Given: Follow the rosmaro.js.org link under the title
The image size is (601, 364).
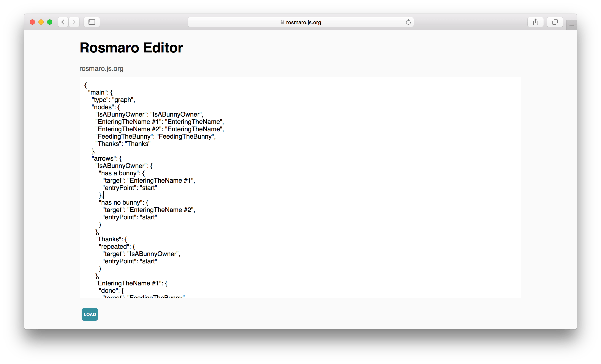Looking at the screenshot, I should click(101, 69).
